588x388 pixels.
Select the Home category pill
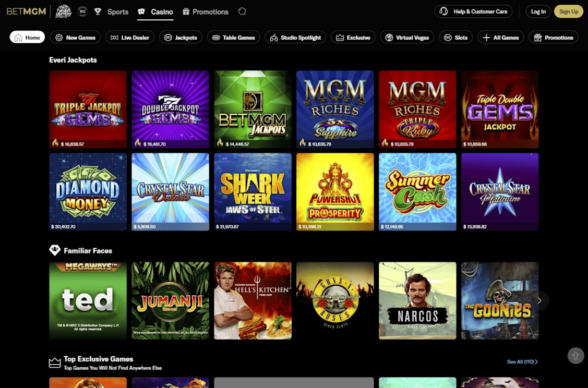point(27,37)
